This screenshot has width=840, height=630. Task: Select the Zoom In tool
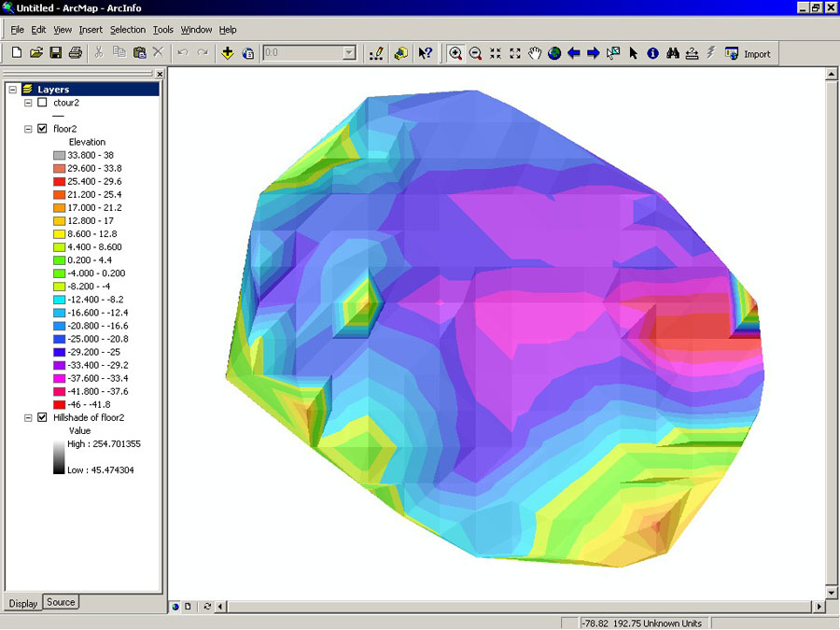(455, 53)
